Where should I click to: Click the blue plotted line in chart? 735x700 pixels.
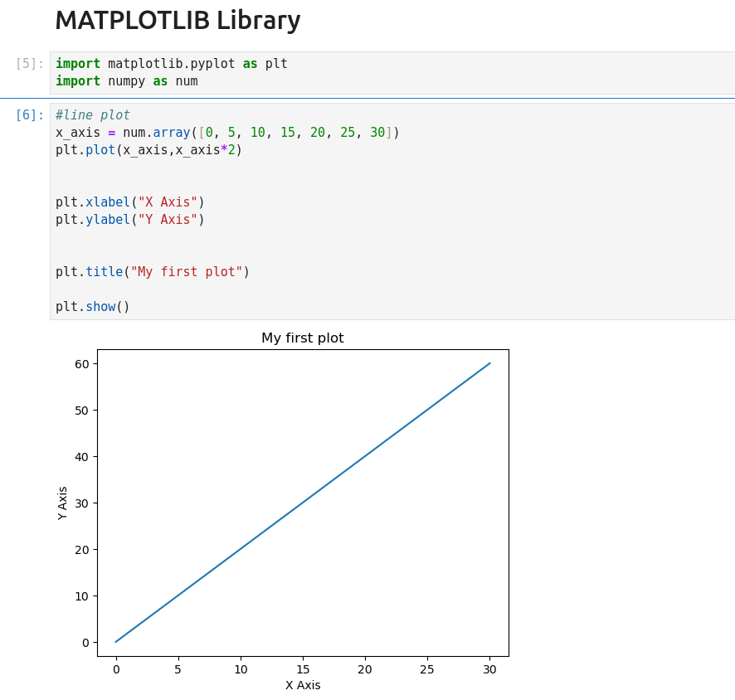tap(303, 503)
